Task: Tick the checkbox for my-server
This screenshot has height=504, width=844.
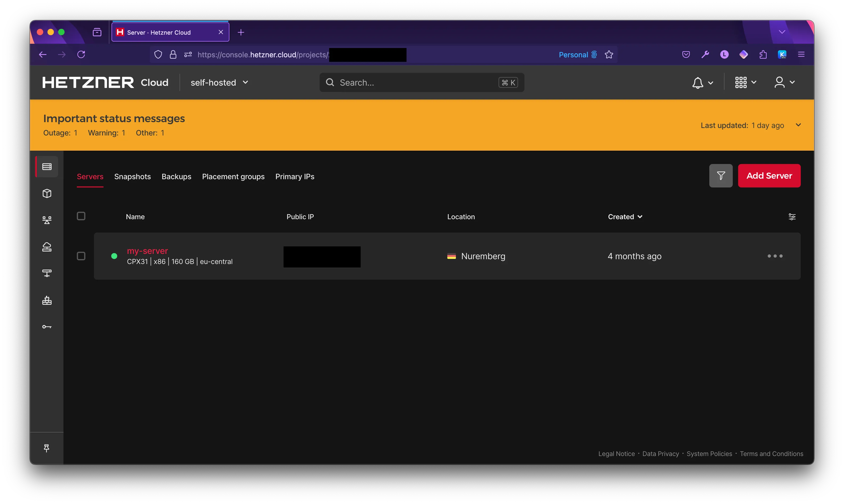Action: tap(81, 256)
